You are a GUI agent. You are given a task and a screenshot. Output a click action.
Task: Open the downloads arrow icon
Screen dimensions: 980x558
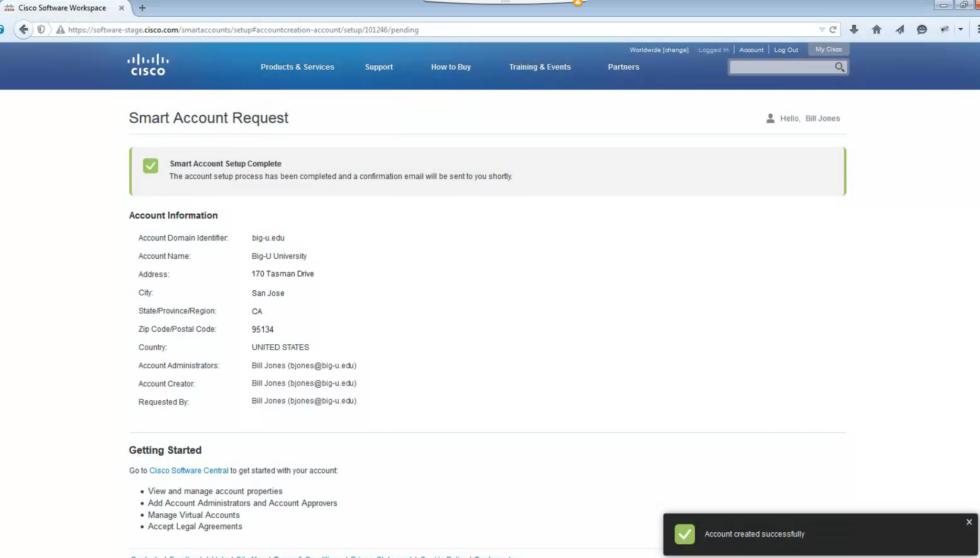[x=854, y=30]
